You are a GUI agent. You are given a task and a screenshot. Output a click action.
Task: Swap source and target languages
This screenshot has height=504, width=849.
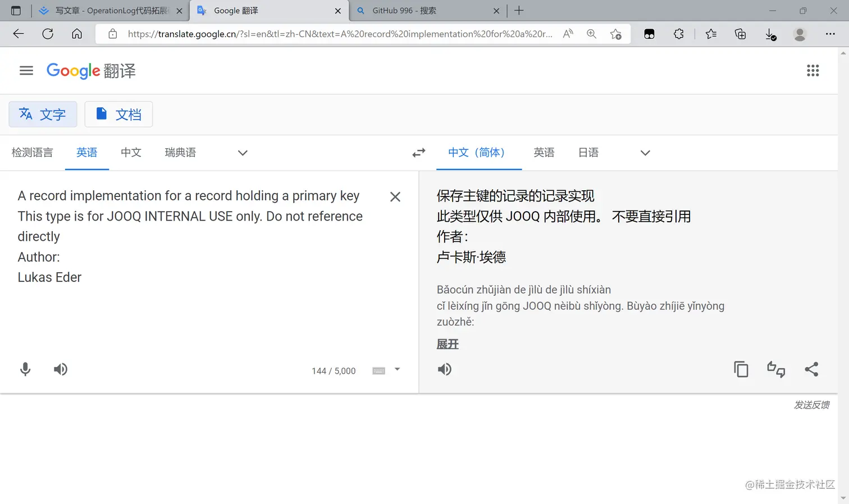point(419,153)
